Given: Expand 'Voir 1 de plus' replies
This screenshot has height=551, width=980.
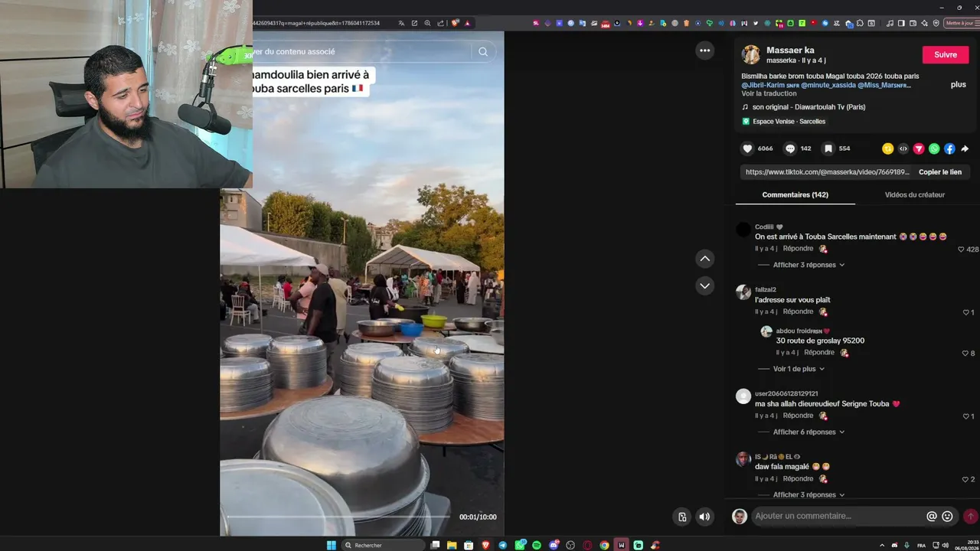Looking at the screenshot, I should tap(799, 369).
